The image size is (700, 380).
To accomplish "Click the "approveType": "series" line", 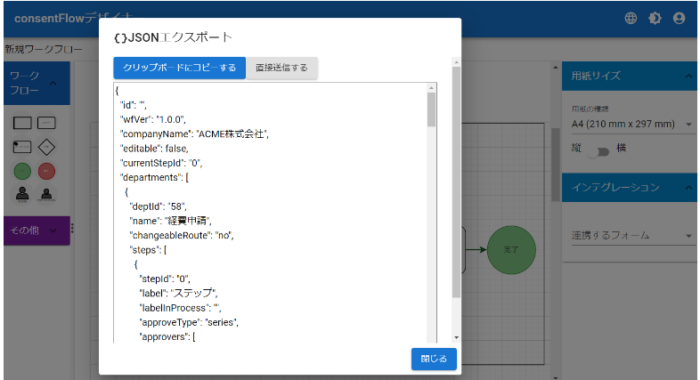I will pyautogui.click(x=189, y=322).
